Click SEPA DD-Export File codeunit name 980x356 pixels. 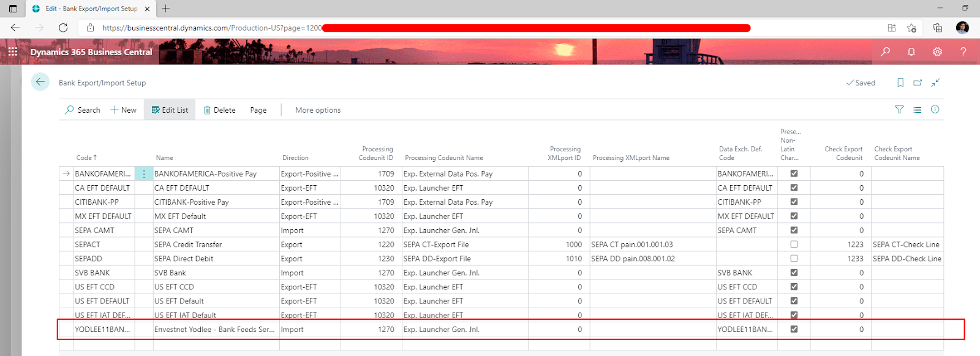465,259
